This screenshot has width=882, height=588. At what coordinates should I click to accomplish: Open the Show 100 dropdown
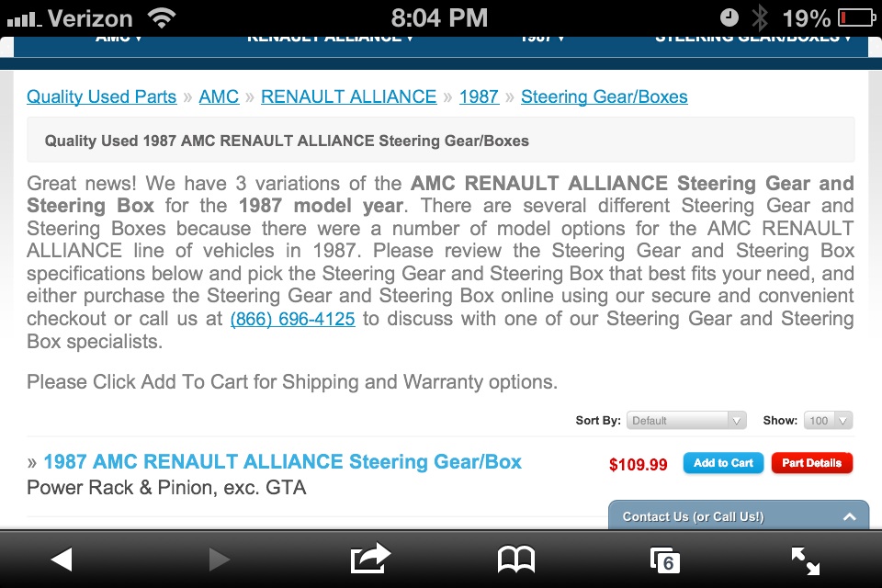(829, 420)
